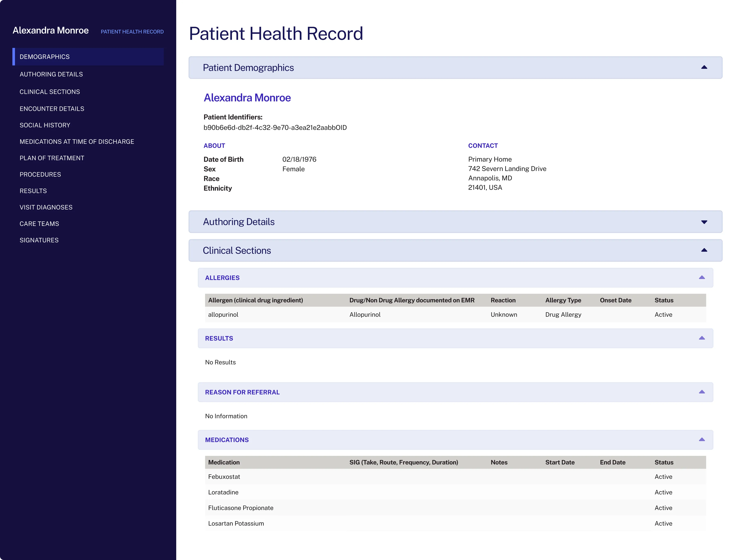Expand the Authoring Details section arrow
Viewport: 735px width, 560px height.
[704, 222]
